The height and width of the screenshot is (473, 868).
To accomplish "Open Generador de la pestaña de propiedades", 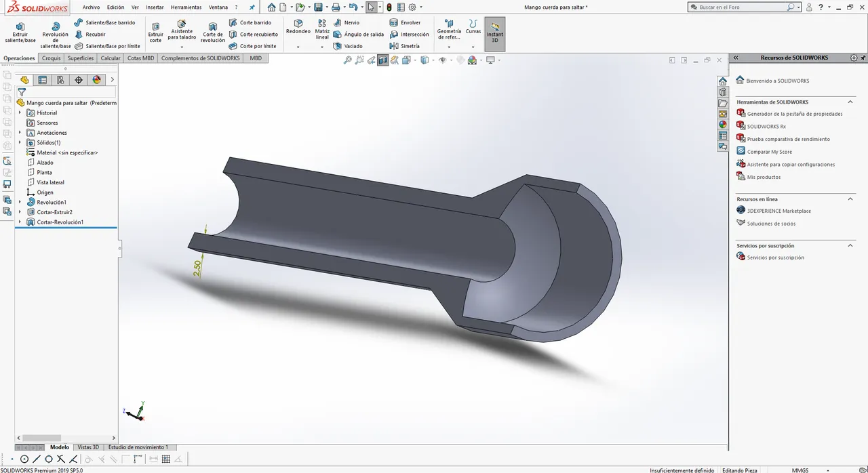I will pos(795,114).
